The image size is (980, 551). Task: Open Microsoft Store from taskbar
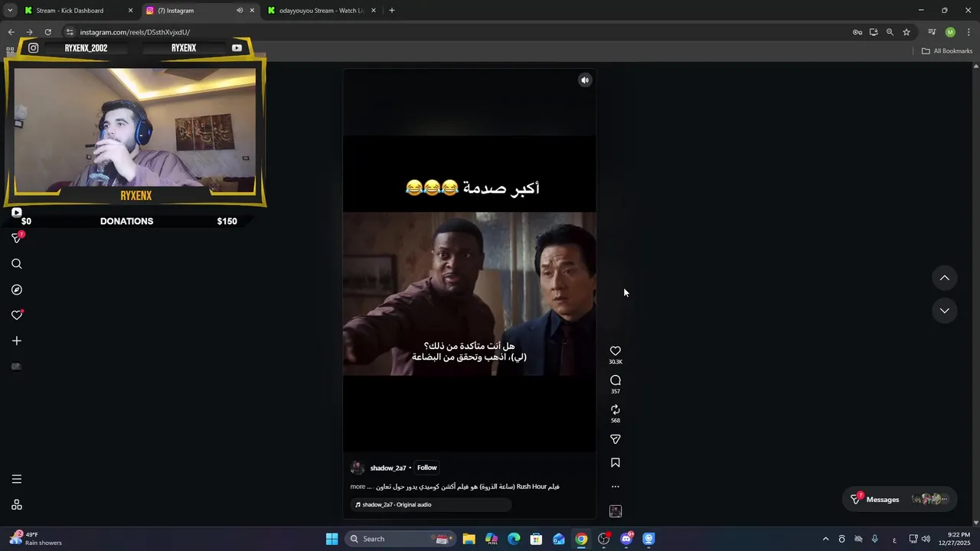pyautogui.click(x=536, y=539)
